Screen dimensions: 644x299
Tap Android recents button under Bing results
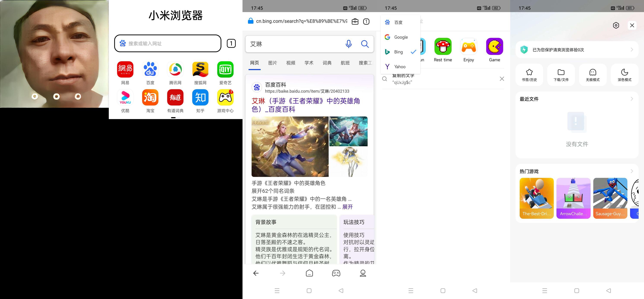click(277, 291)
